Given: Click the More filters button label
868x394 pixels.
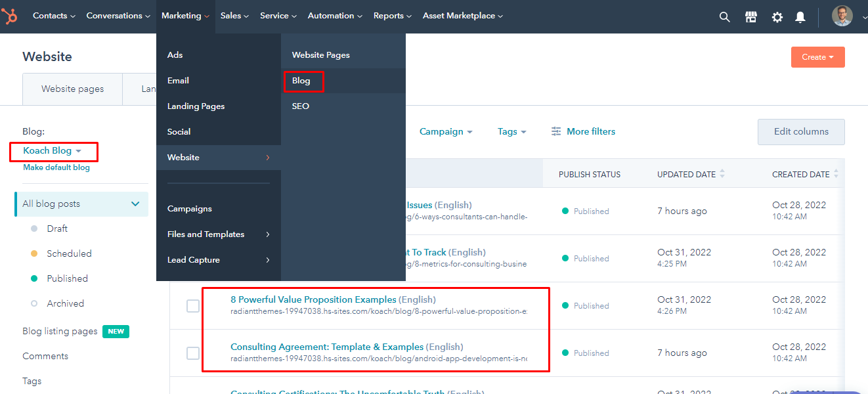Looking at the screenshot, I should [x=591, y=131].
